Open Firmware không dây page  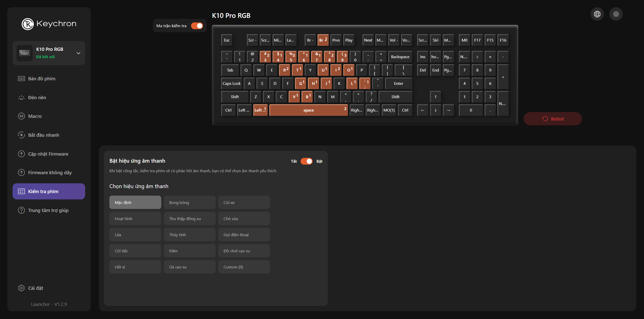click(50, 172)
